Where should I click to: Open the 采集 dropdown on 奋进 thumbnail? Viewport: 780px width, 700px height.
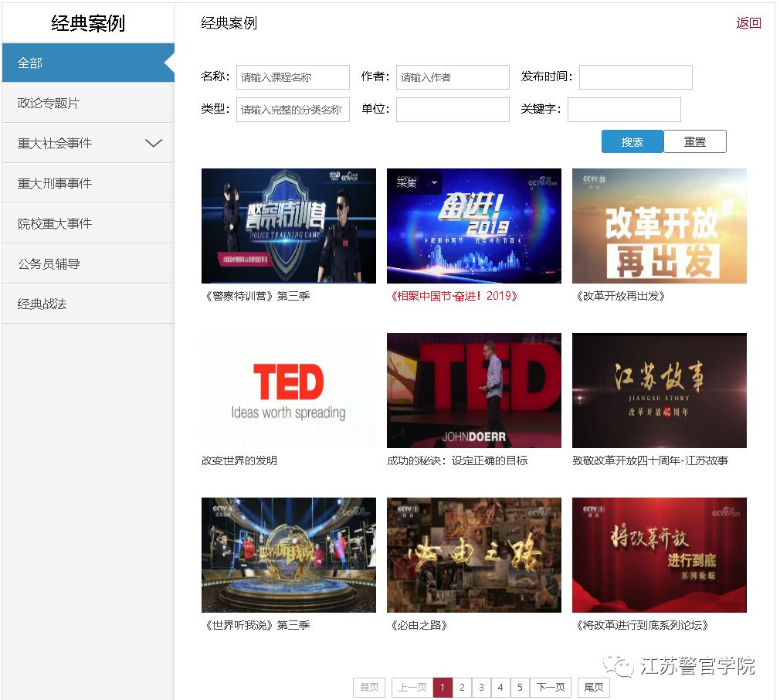point(417,183)
